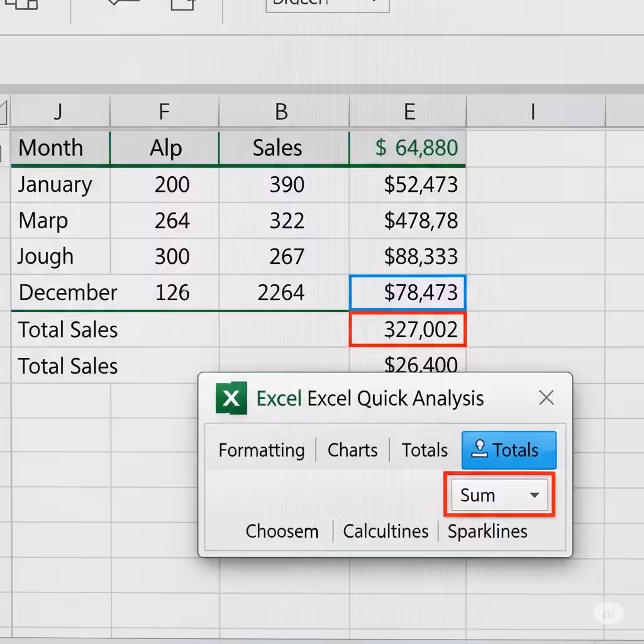Click Total Sales label beside 327,002
This screenshot has width=644, height=644.
tap(68, 330)
